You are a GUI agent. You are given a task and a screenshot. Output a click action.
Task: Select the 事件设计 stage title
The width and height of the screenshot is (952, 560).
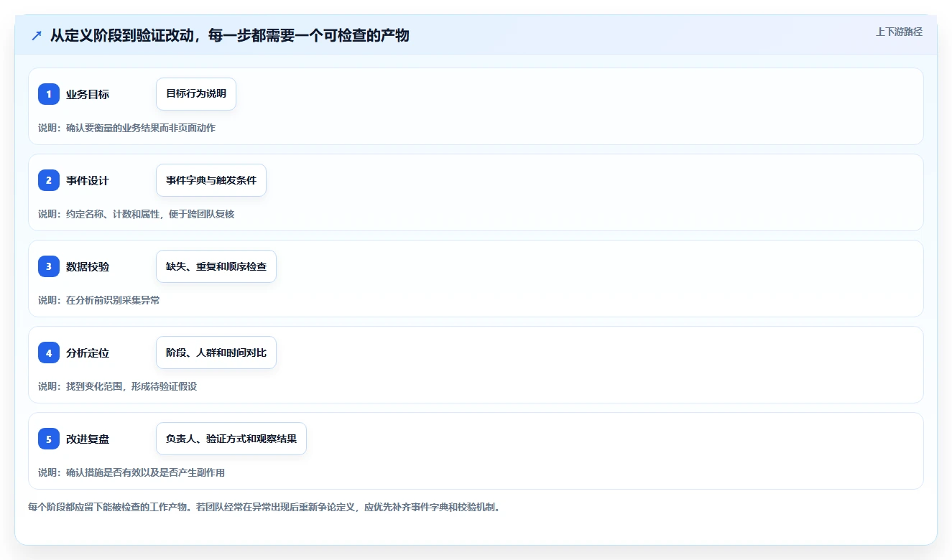[88, 180]
